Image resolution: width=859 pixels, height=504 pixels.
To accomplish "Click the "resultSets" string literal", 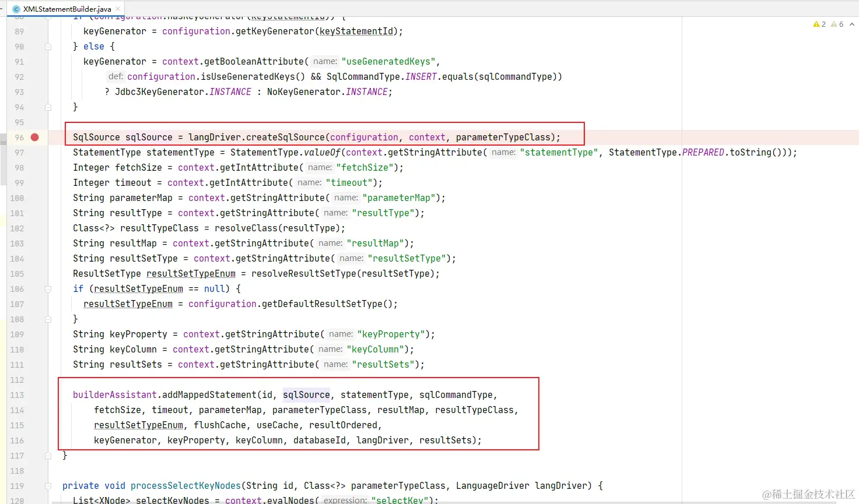I will pos(383,365).
